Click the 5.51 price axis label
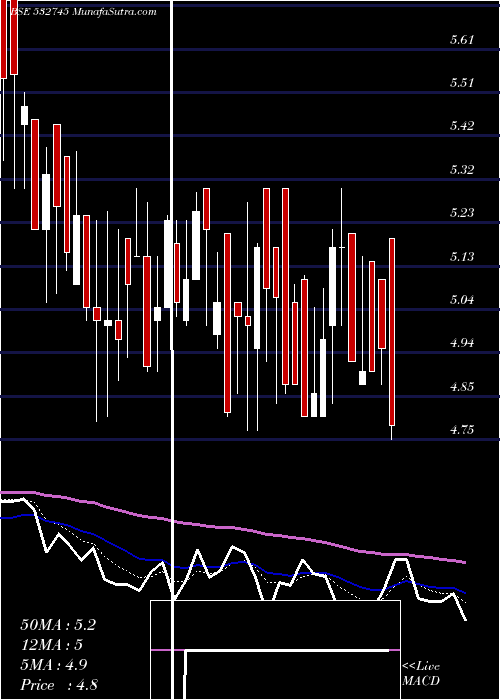This screenshot has height=700, width=500. tap(462, 83)
